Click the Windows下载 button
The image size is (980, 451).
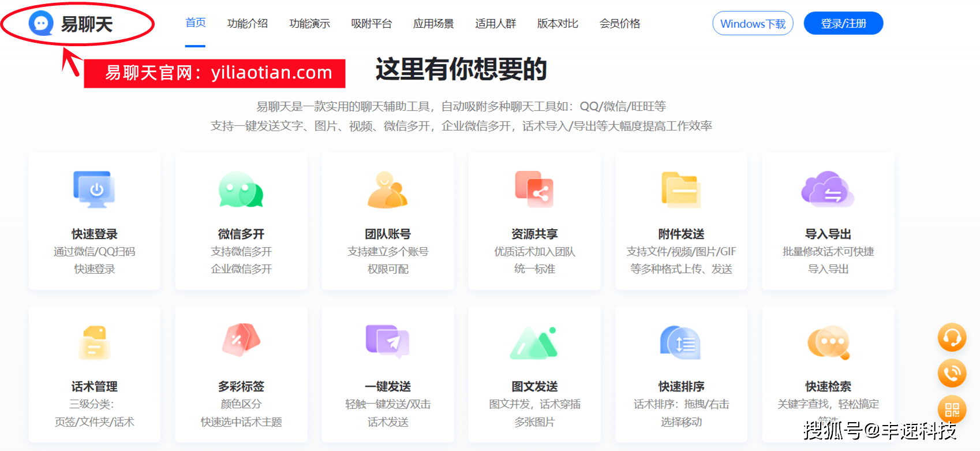(x=753, y=23)
